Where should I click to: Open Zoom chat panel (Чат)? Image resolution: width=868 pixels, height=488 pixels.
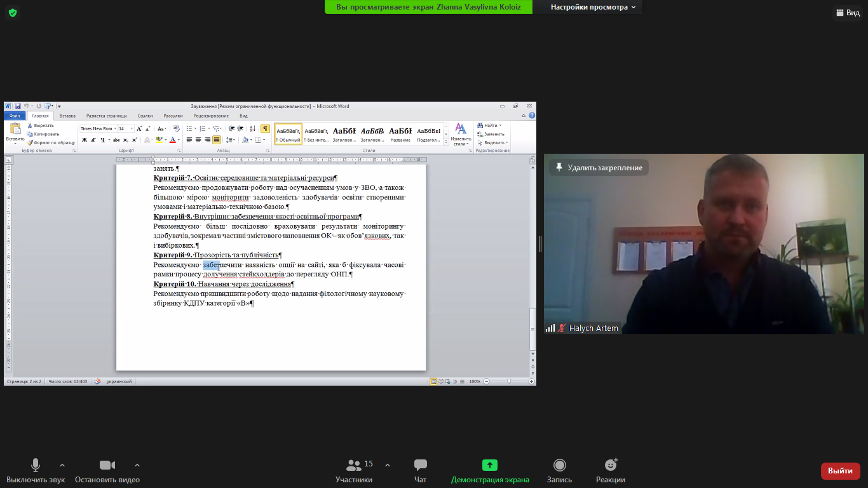pyautogui.click(x=420, y=471)
